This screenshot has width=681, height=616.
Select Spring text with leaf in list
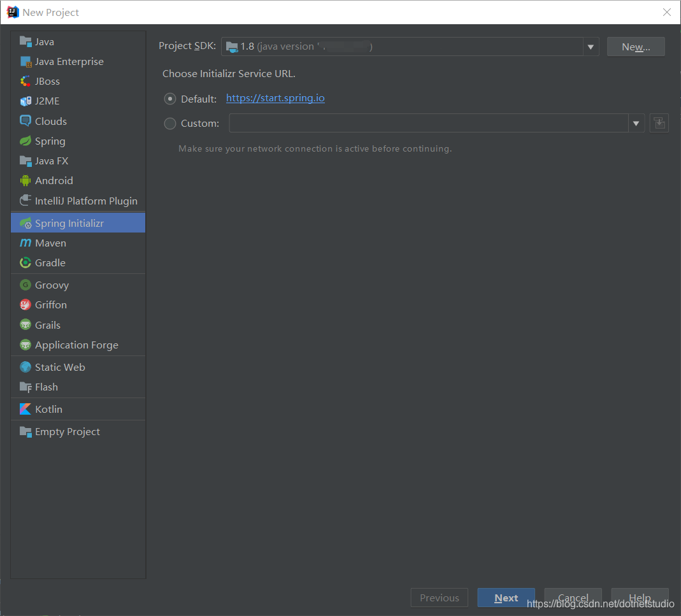[x=50, y=141]
